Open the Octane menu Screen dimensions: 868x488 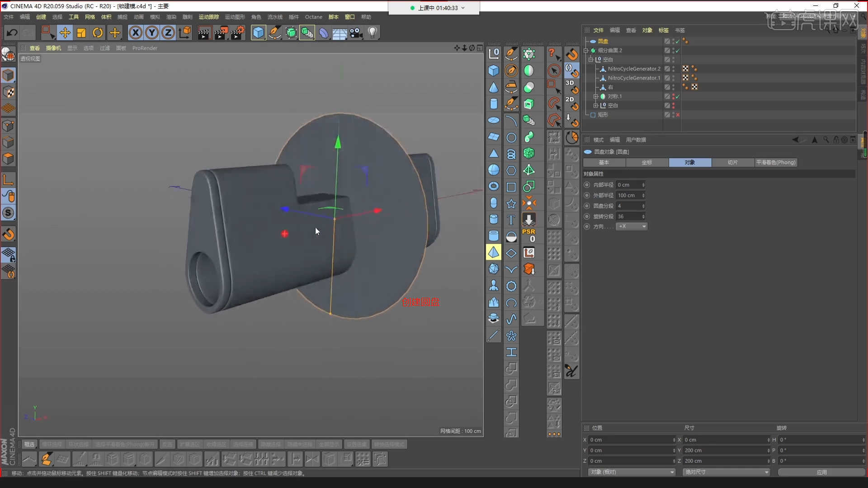click(x=314, y=17)
